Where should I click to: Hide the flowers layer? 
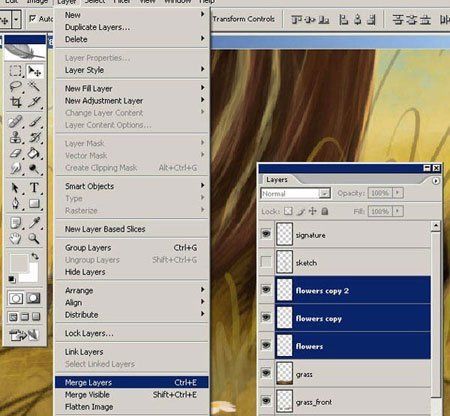(x=266, y=345)
